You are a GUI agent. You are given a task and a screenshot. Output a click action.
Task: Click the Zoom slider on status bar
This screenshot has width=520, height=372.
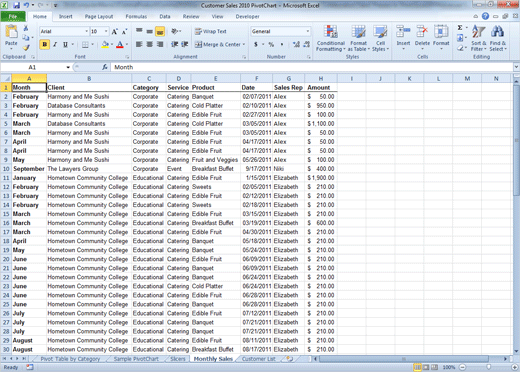(488, 367)
